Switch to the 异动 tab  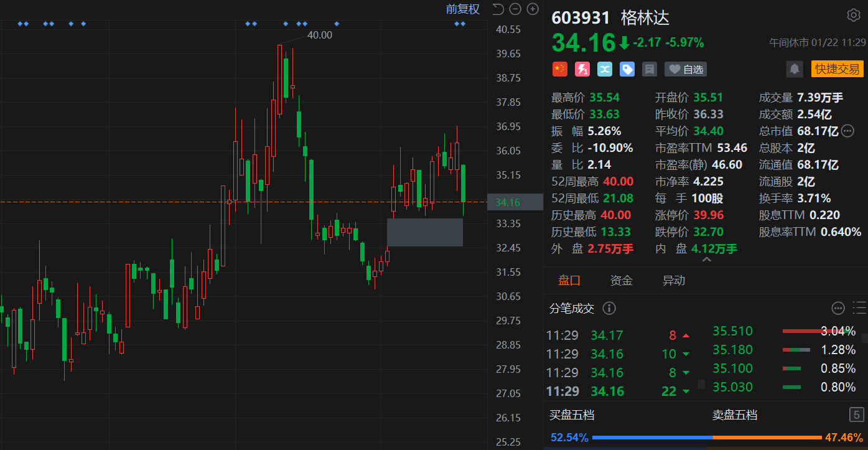click(x=673, y=281)
